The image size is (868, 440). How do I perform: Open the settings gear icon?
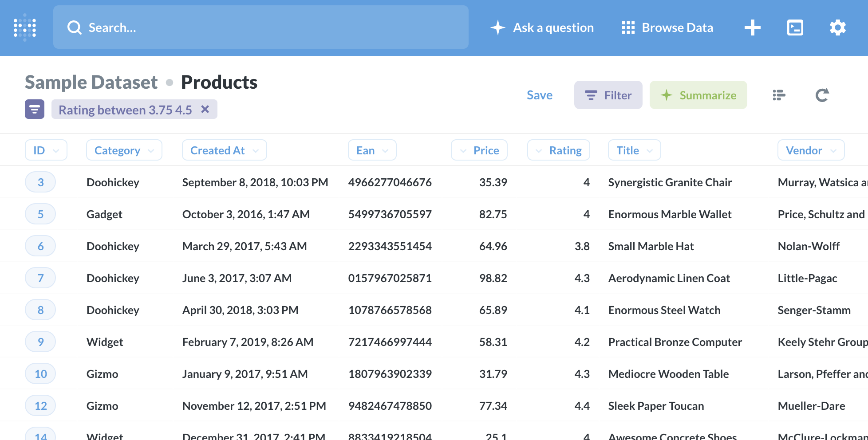pos(838,27)
